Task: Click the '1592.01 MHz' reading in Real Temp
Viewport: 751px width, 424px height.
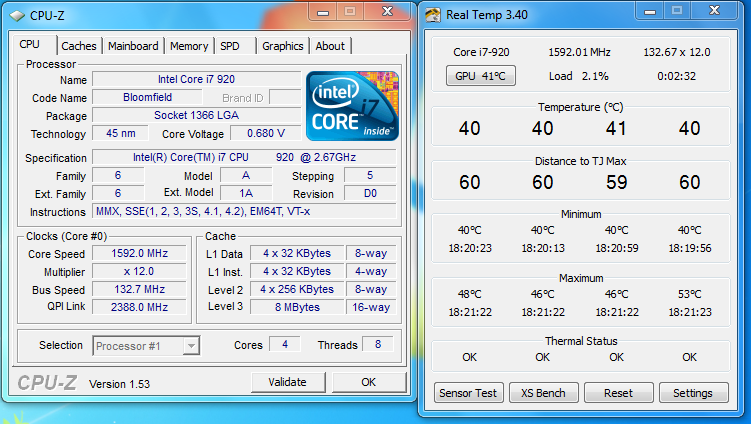Action: pyautogui.click(x=580, y=52)
